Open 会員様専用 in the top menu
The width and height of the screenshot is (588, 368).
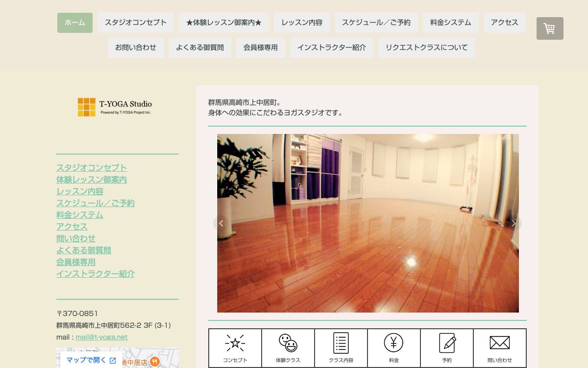coord(261,48)
